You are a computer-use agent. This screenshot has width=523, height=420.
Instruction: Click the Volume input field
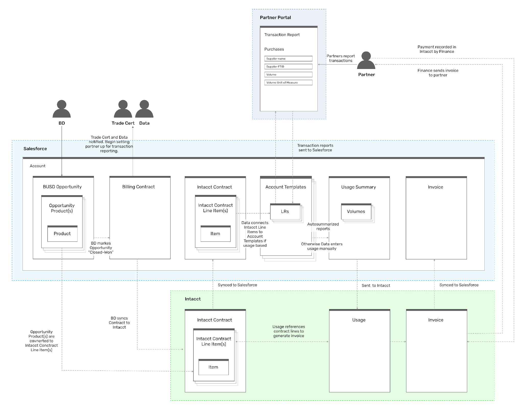click(x=288, y=75)
